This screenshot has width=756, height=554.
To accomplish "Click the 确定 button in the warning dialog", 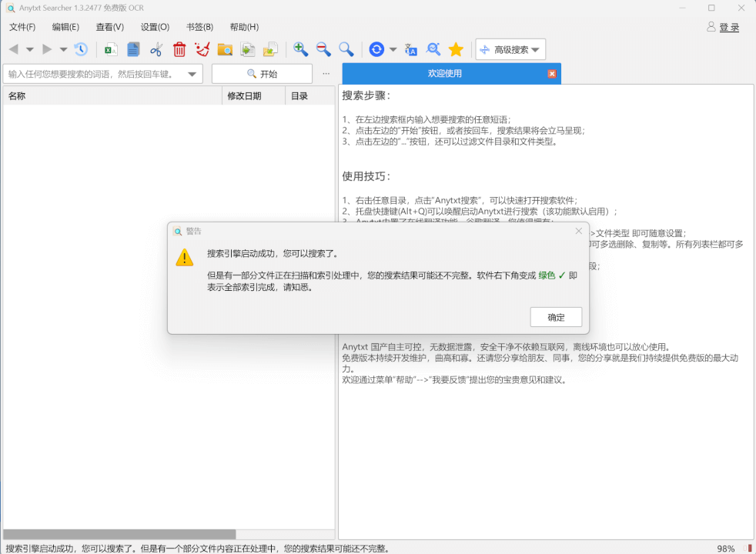I will (555, 317).
